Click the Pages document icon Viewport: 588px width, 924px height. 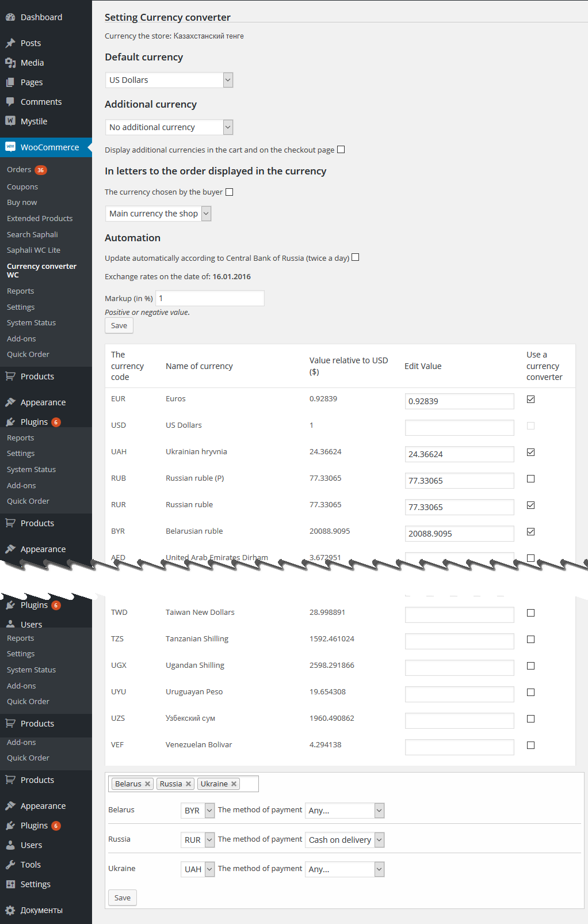(x=10, y=82)
